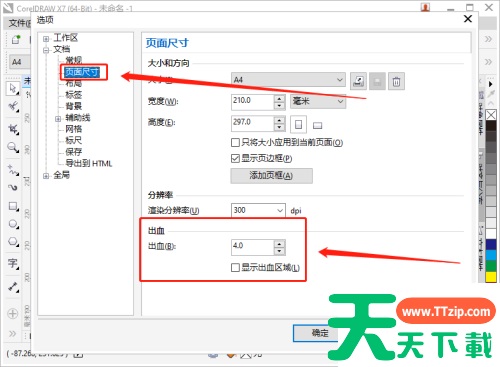This screenshot has height=367, width=500.
Task: Select 常规 in the options tree
Action: point(73,60)
